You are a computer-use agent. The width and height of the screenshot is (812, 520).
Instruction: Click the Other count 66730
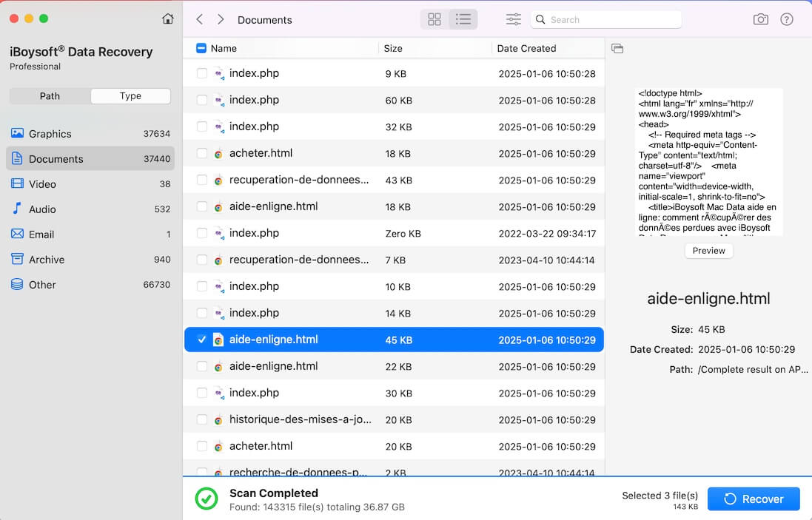(x=156, y=285)
